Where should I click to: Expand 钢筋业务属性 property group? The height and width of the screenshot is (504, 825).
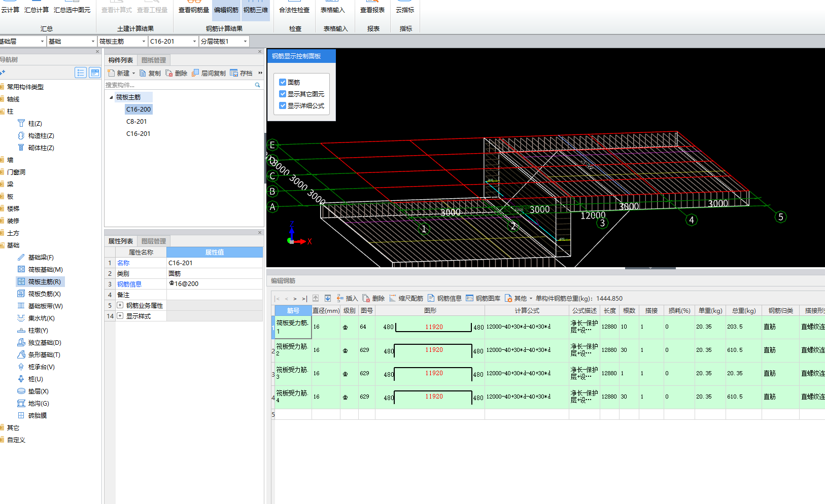click(x=120, y=305)
